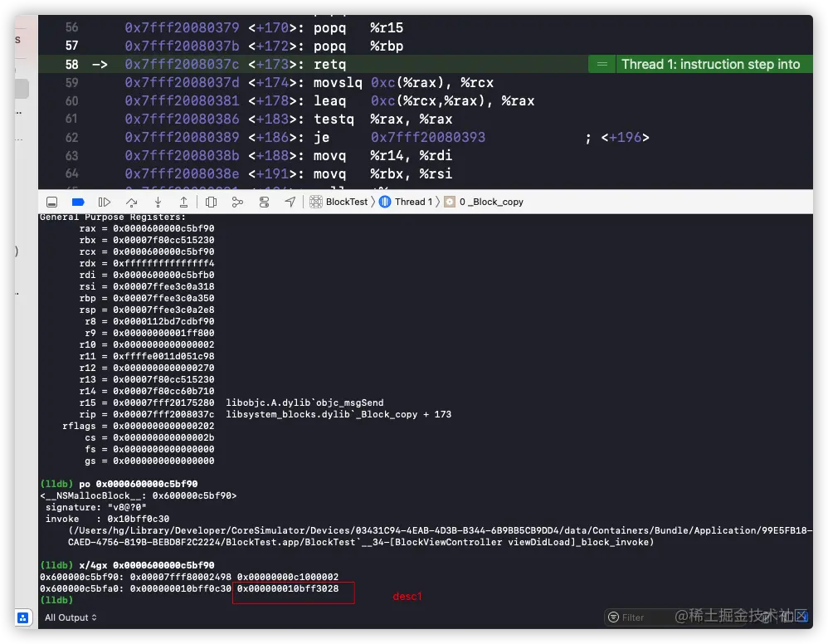
Task: Click the last (lldb) prompt line
Action: click(x=56, y=600)
